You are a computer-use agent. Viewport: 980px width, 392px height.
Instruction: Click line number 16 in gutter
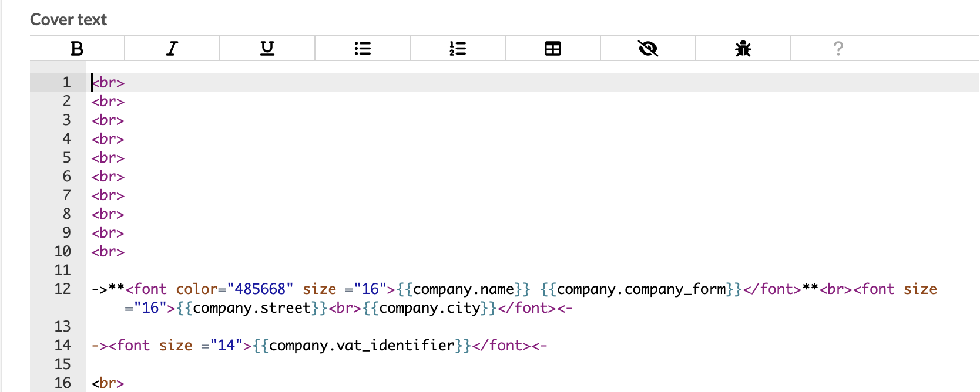click(62, 383)
